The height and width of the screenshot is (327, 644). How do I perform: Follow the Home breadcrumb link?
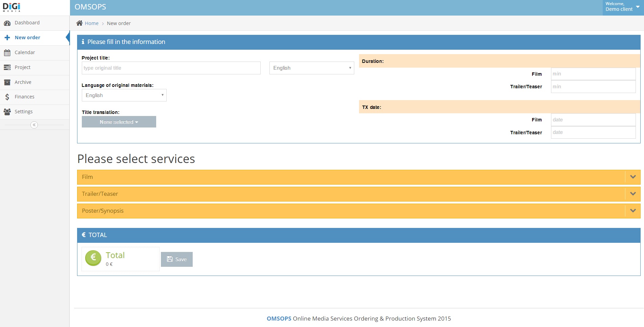pyautogui.click(x=92, y=23)
